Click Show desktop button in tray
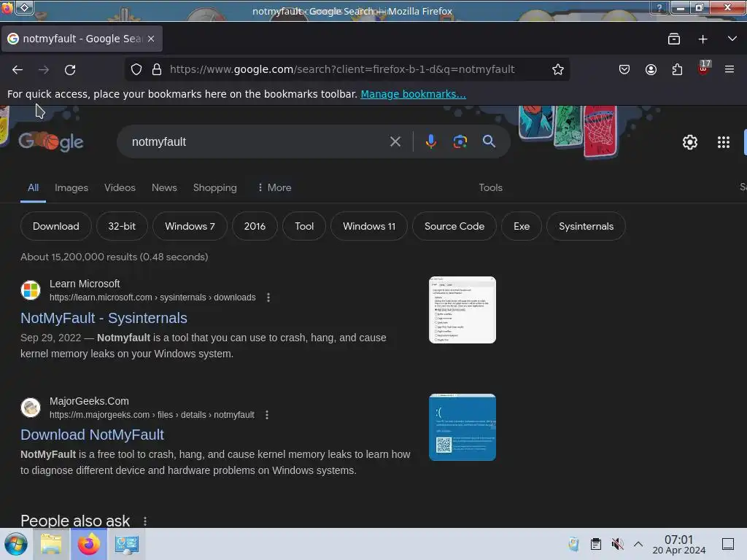 [728, 544]
